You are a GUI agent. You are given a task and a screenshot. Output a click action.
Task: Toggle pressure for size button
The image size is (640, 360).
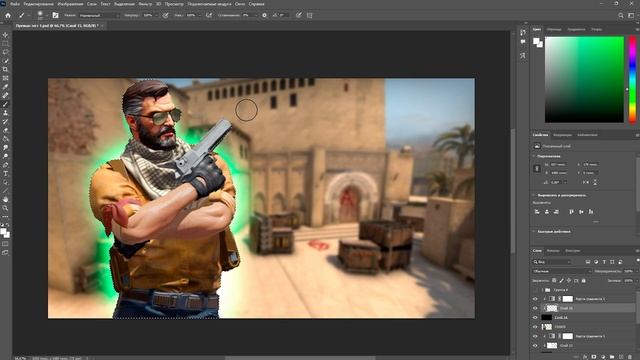(x=298, y=15)
